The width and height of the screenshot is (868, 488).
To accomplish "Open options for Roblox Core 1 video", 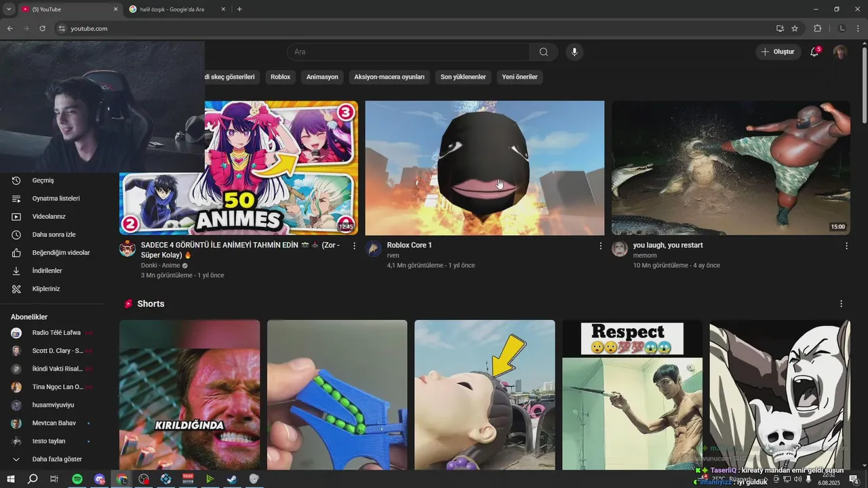I will point(600,246).
